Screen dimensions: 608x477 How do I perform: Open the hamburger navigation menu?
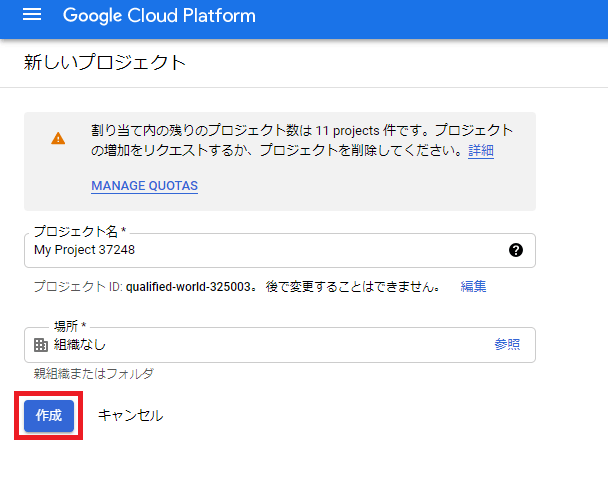32,15
